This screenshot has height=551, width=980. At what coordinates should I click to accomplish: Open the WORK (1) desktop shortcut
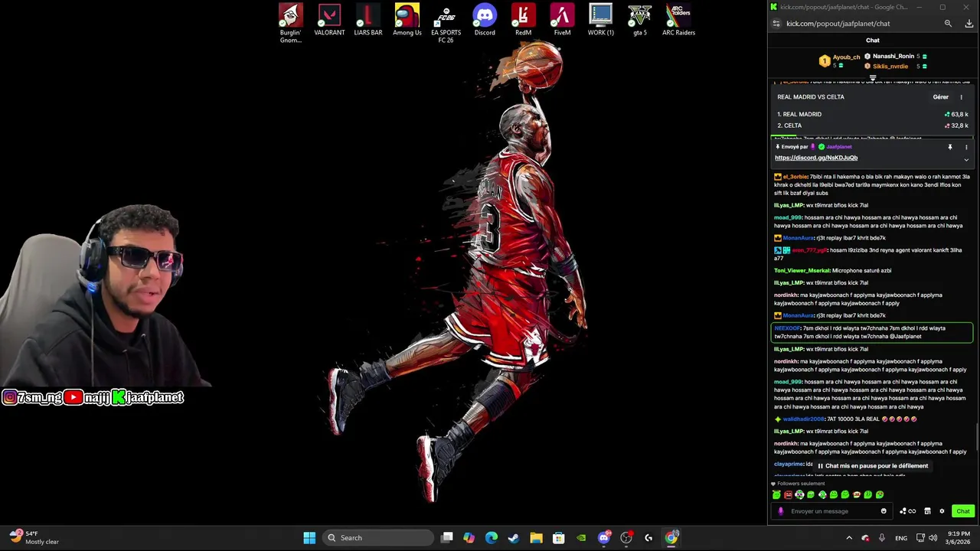pos(601,20)
